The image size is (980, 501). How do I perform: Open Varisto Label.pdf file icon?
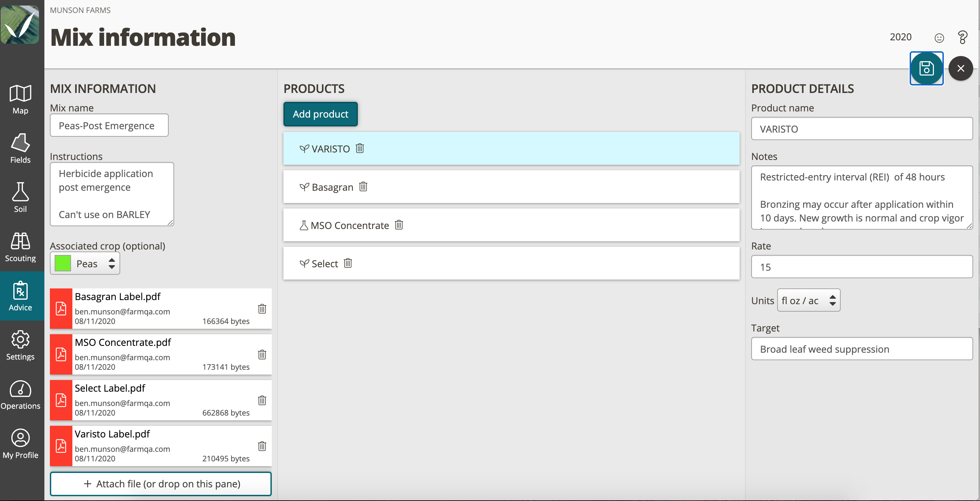click(x=61, y=446)
